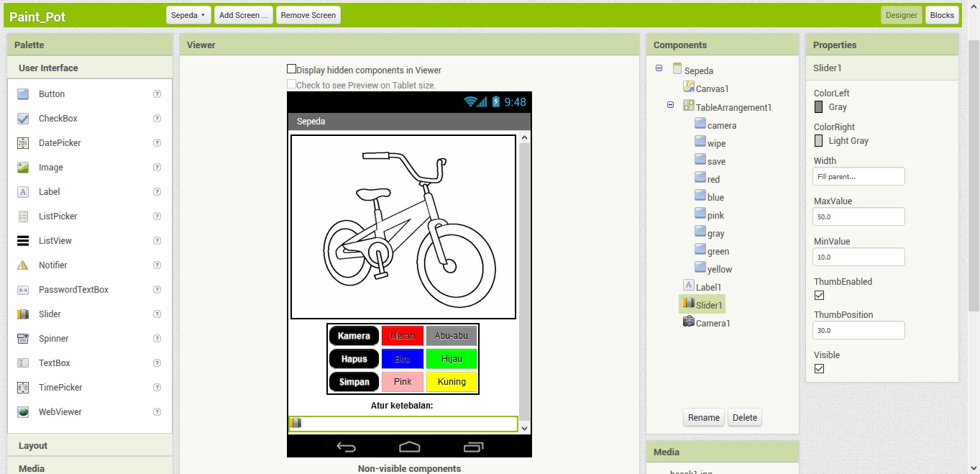The width and height of the screenshot is (980, 474).
Task: Switch to the Designer view
Action: click(901, 14)
